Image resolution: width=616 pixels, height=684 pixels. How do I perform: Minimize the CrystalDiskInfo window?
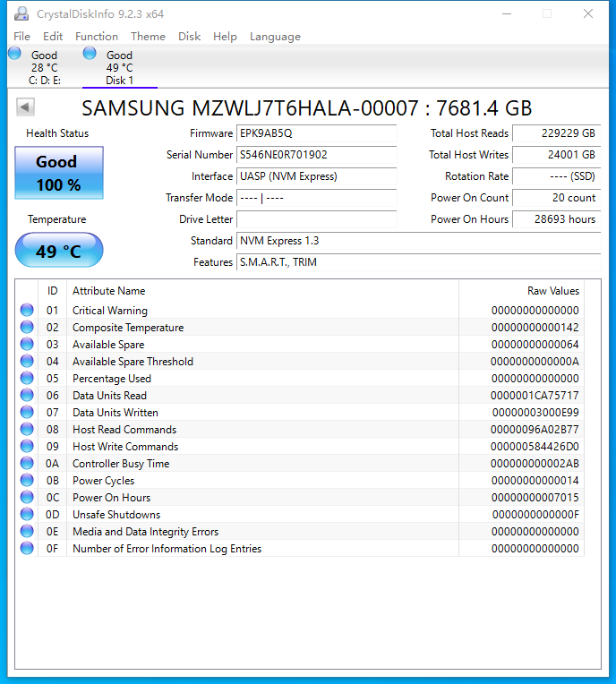click(507, 13)
